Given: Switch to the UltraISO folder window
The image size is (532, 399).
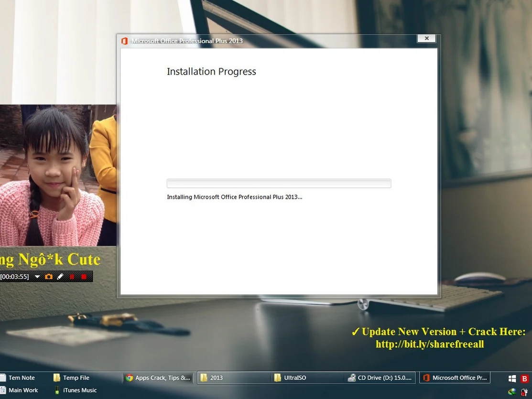Looking at the screenshot, I should [308, 377].
